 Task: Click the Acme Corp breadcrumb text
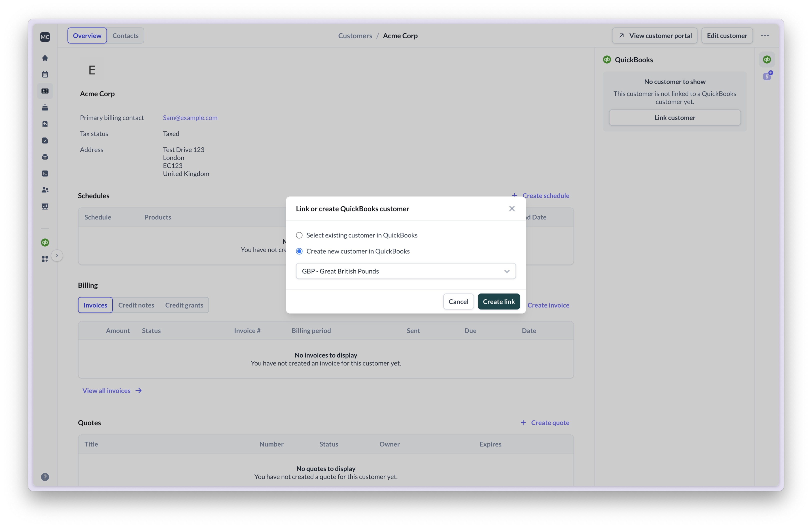click(x=400, y=35)
